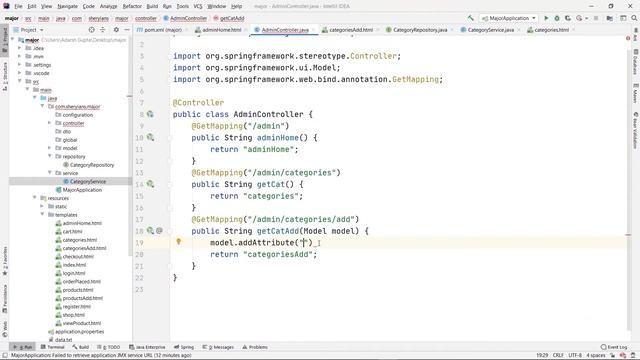Click AdminController breadcrumb in navigation bar
640x360 pixels.
(x=186, y=18)
